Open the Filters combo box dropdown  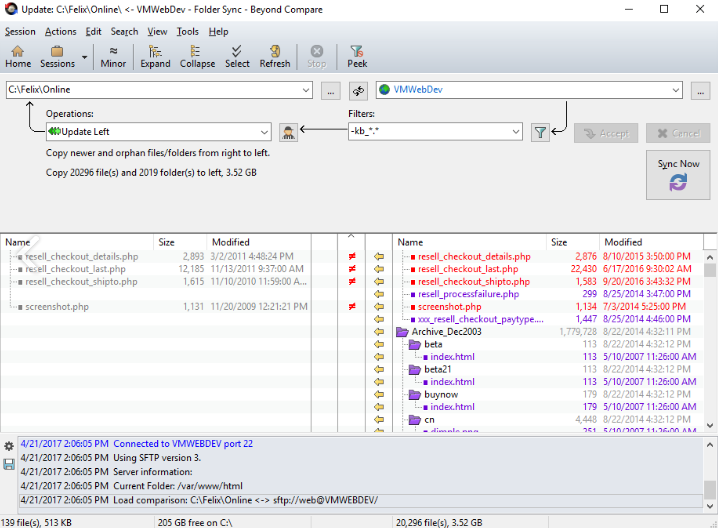(516, 132)
